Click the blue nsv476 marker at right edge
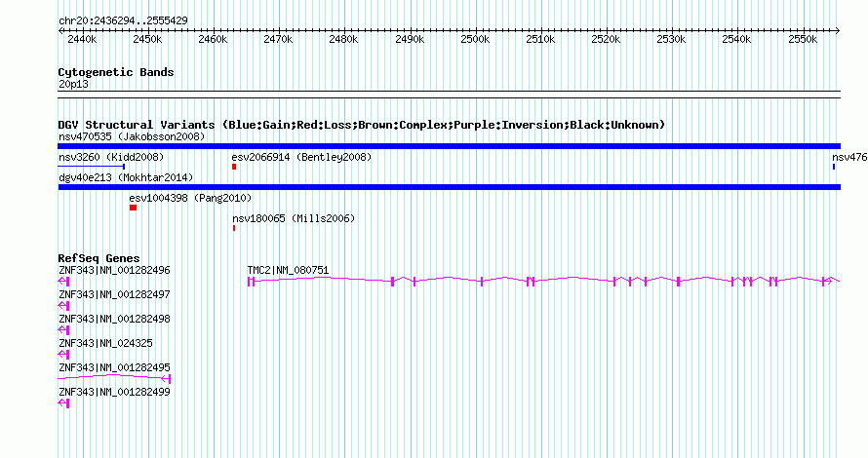This screenshot has width=868, height=458. pyautogui.click(x=834, y=167)
